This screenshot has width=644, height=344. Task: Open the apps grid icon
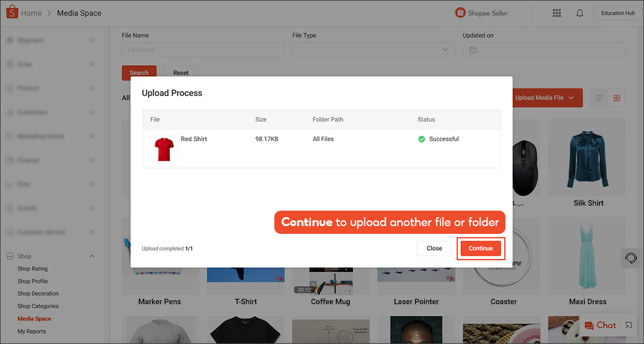click(x=556, y=13)
